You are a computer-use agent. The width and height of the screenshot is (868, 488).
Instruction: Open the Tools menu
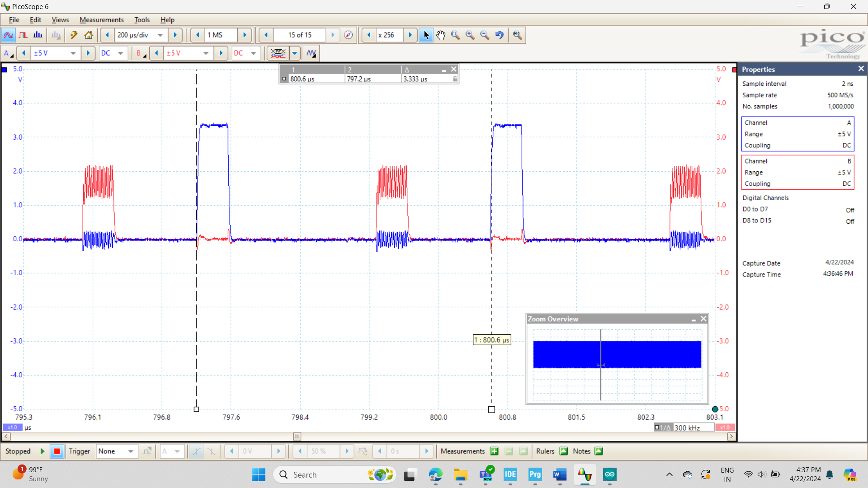pyautogui.click(x=142, y=19)
